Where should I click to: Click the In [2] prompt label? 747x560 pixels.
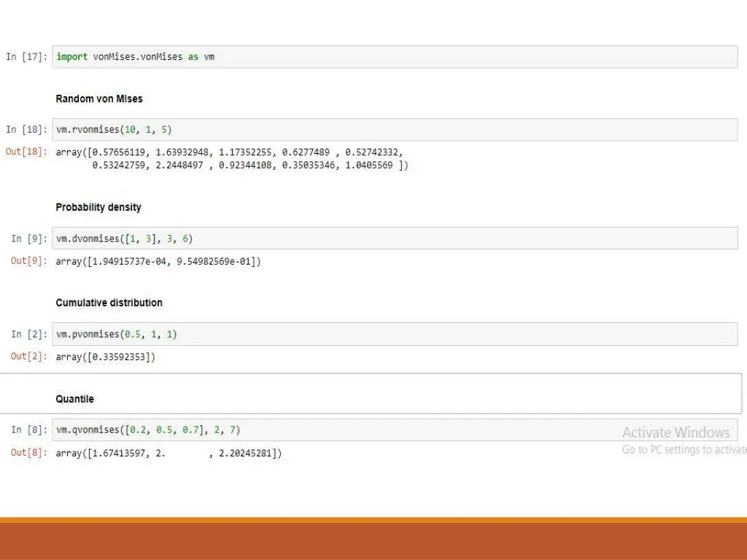click(x=29, y=334)
